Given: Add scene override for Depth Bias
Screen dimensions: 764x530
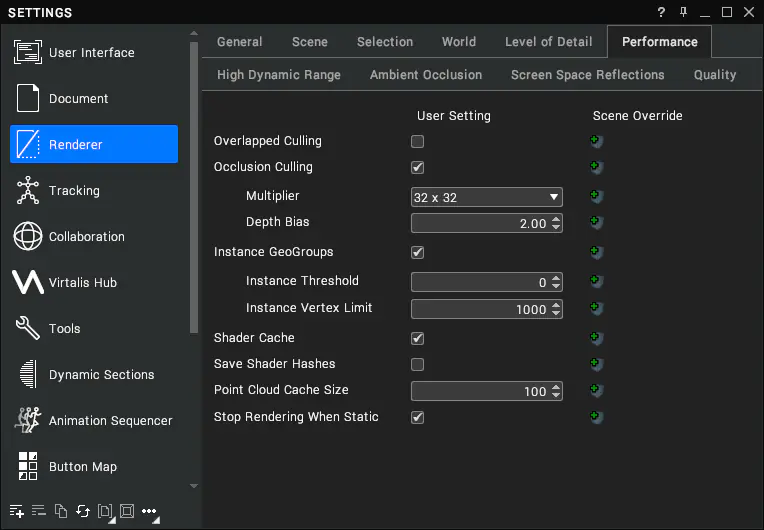Looking at the screenshot, I should click(x=596, y=222).
